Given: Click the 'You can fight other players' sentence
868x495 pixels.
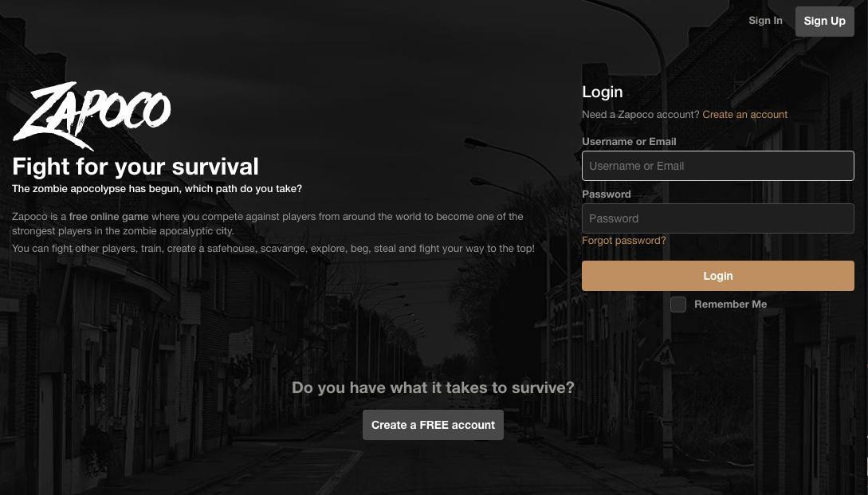Looking at the screenshot, I should (x=273, y=249).
